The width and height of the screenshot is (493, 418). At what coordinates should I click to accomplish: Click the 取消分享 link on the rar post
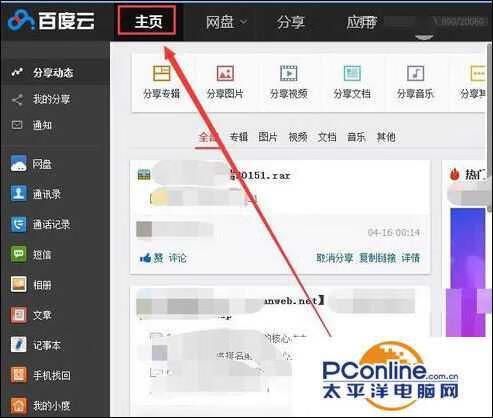[x=334, y=258]
